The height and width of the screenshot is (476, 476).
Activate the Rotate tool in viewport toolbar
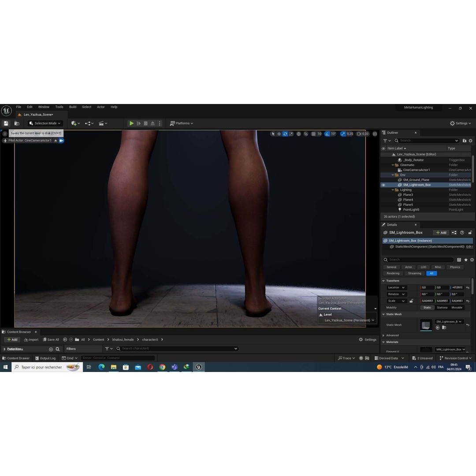(285, 134)
